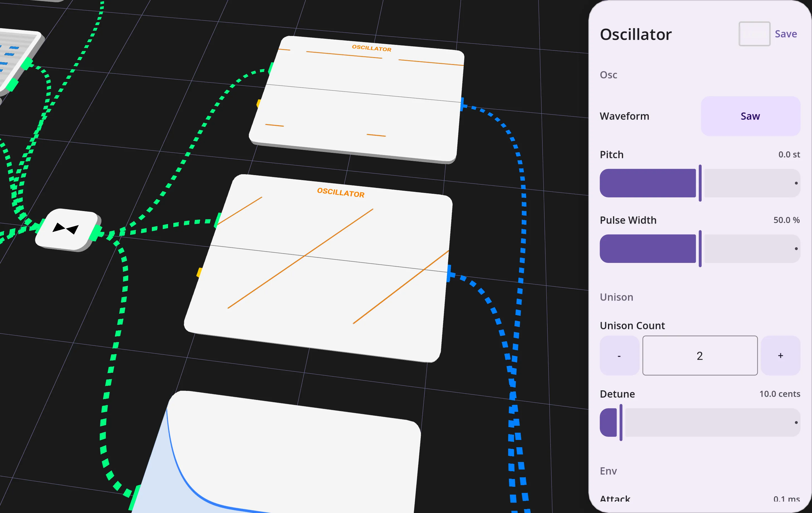Select the envelope module with blue curve
This screenshot has width=812, height=513.
tap(276, 452)
